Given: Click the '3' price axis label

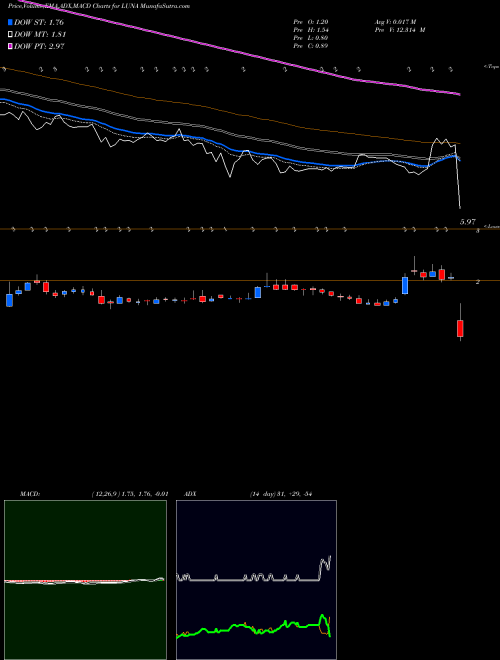Looking at the screenshot, I should (x=478, y=231).
